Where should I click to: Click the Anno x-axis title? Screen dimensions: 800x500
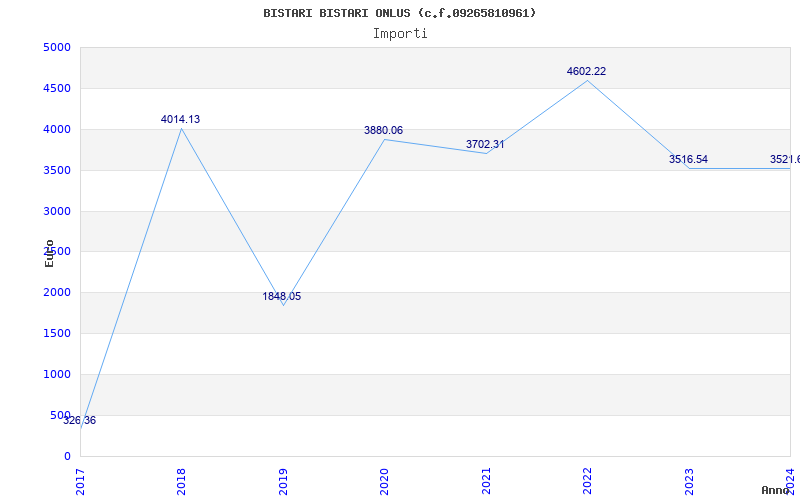(776, 491)
